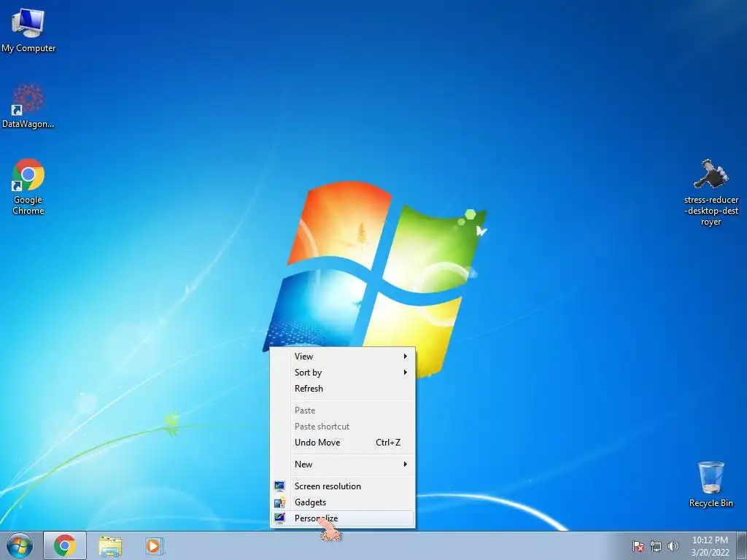This screenshot has width=747, height=560.
Task: Choose Personalize in the context menu
Action: coord(343,518)
